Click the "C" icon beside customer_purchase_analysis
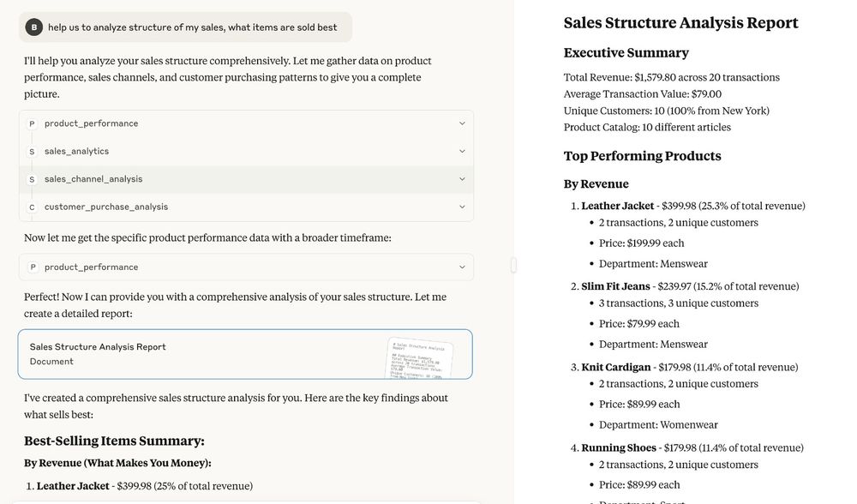 (x=33, y=207)
